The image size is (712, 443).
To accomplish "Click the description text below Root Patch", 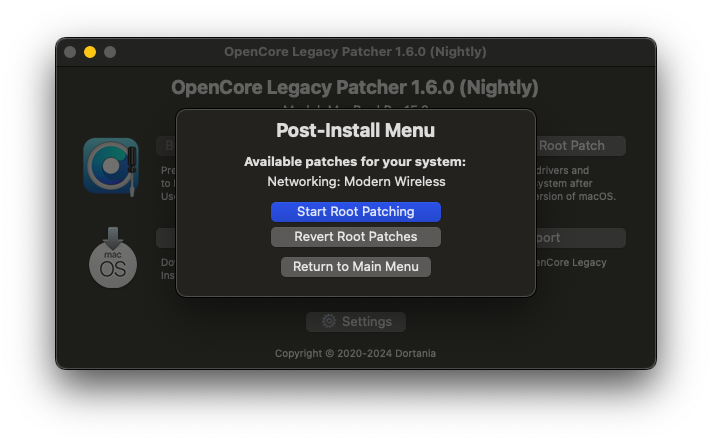I will 578,183.
